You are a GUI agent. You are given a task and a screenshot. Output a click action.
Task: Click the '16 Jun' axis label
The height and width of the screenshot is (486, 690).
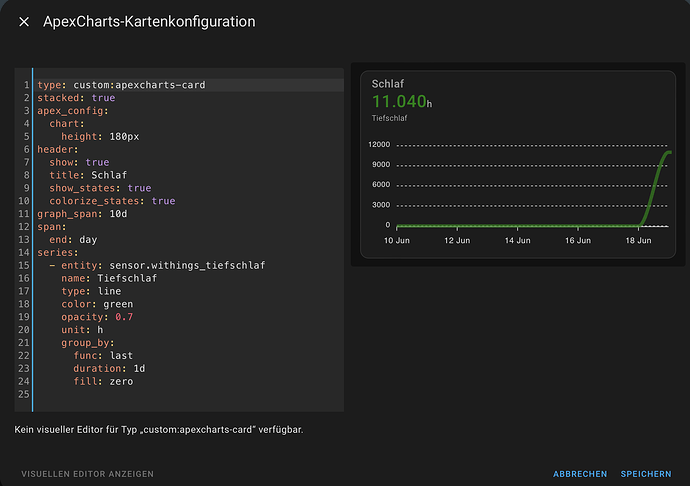coord(578,240)
